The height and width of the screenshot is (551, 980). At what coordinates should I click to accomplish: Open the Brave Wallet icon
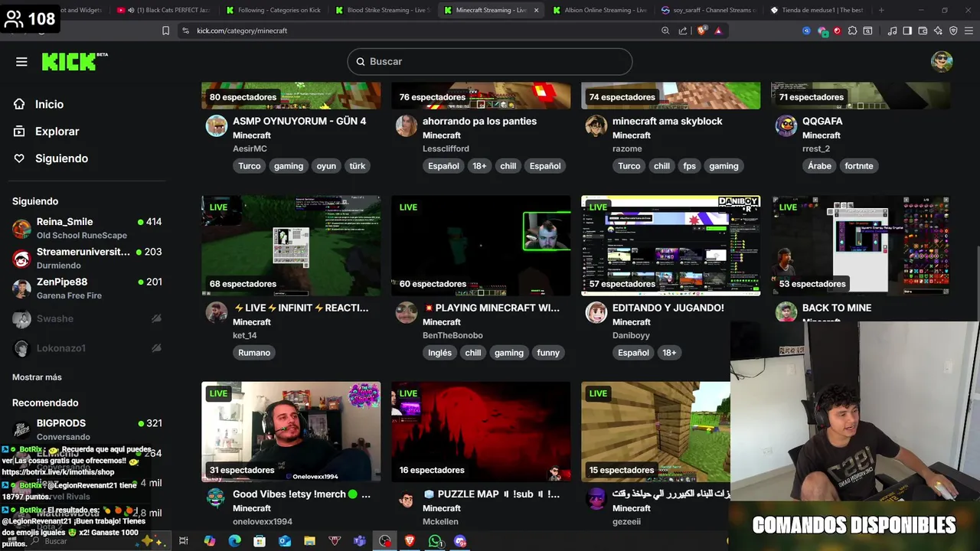coord(923,31)
